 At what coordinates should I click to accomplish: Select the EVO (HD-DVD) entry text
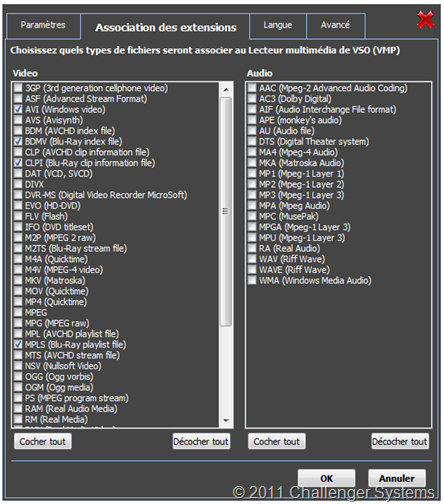(53, 206)
